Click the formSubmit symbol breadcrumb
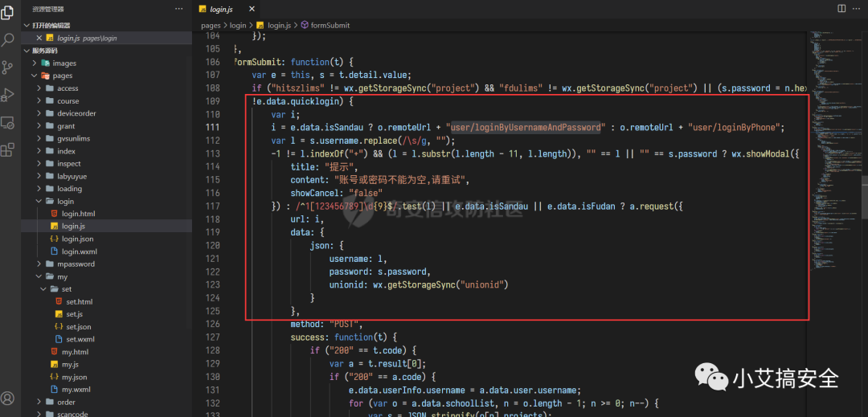 point(325,26)
